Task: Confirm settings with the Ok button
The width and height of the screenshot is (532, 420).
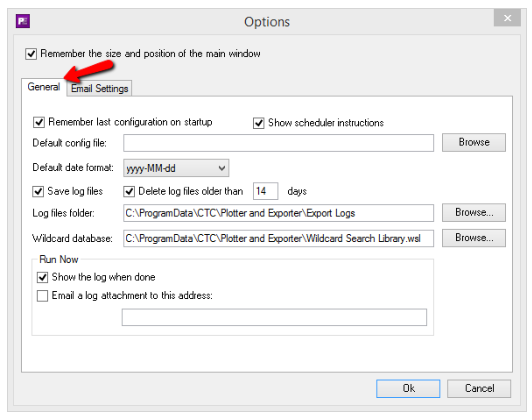Action: click(408, 388)
